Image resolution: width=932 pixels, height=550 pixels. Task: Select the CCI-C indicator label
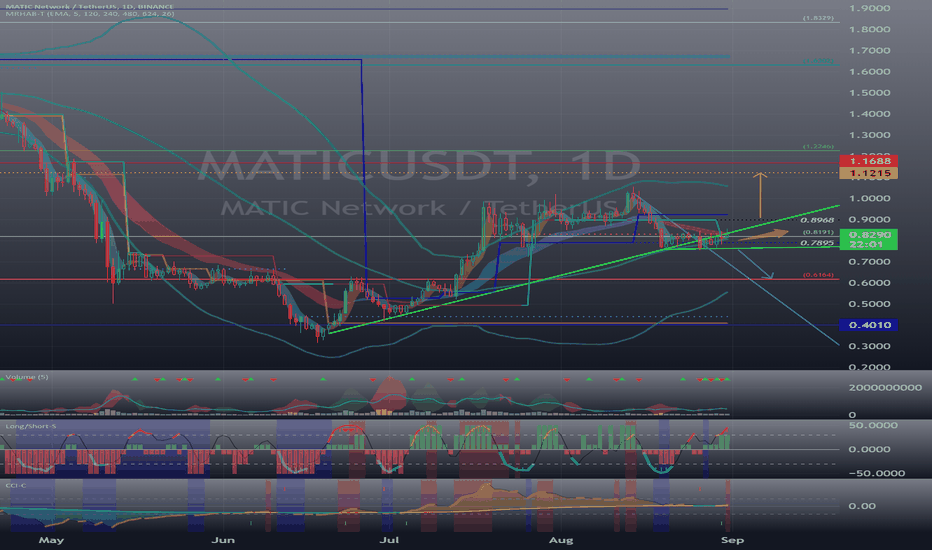[16, 486]
